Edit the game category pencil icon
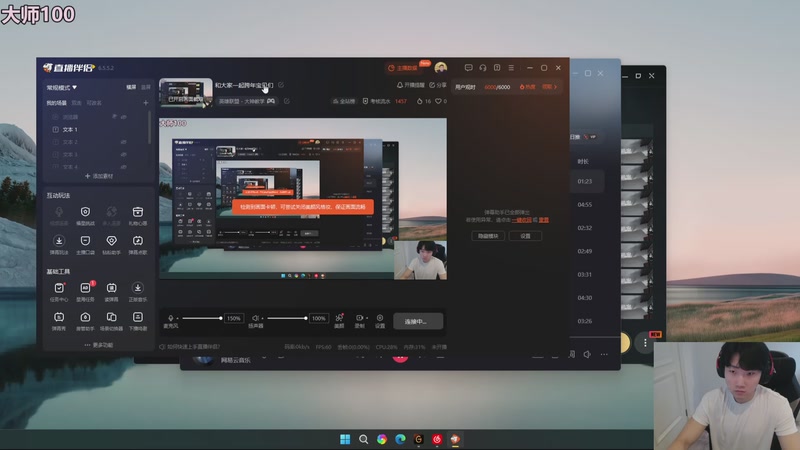The width and height of the screenshot is (800, 450). (x=287, y=101)
